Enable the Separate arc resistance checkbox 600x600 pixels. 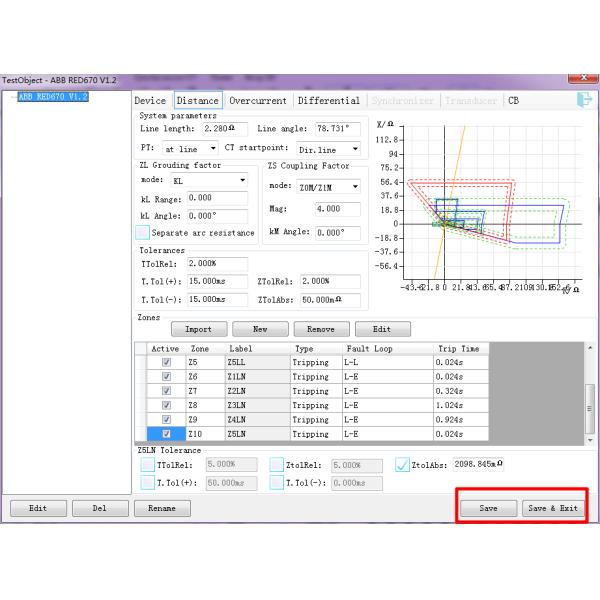pyautogui.click(x=144, y=232)
